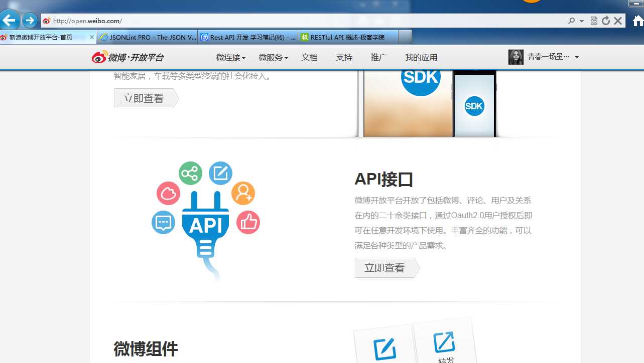Close the 新浪微博开放平台-首页 tab
Screen dimensions: 644x363
92,38
